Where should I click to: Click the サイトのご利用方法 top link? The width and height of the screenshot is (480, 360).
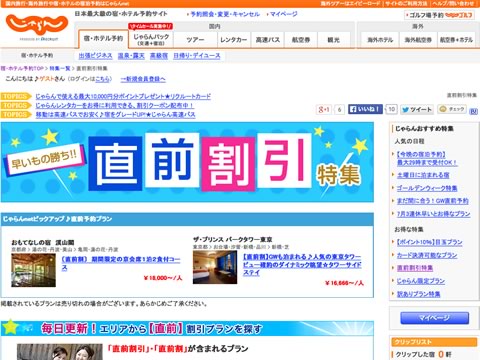(x=406, y=3)
